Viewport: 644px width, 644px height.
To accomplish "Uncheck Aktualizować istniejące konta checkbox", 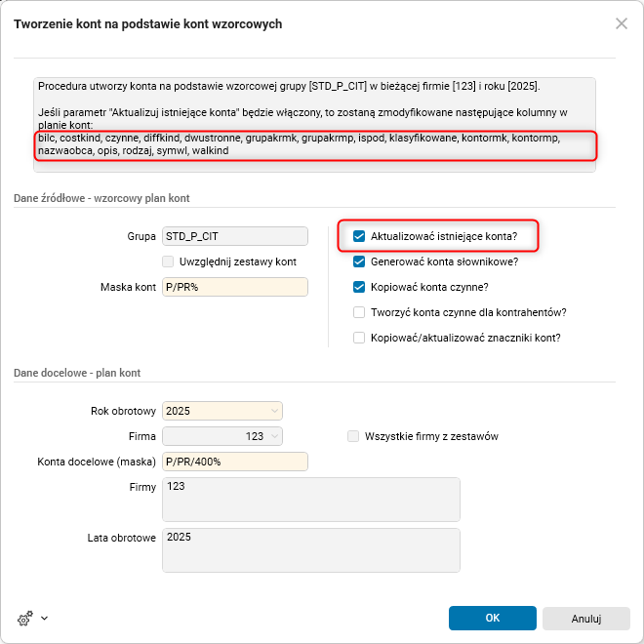I will [359, 236].
